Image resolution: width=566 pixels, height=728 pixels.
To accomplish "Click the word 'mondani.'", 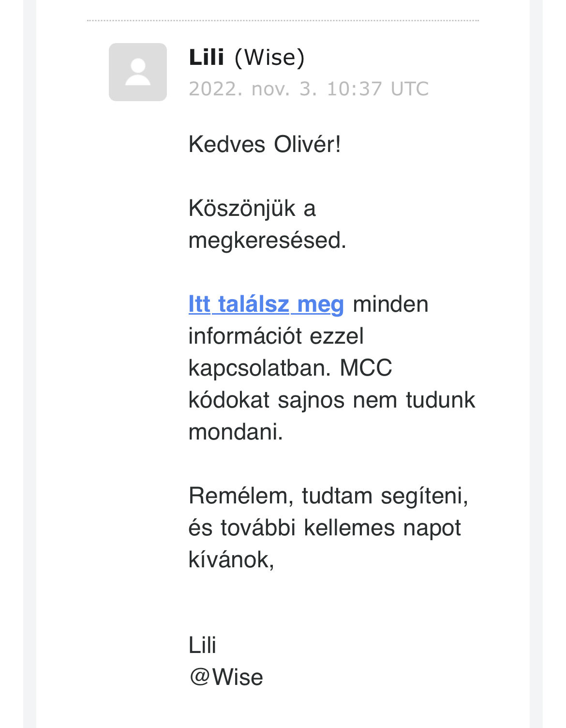I will (236, 432).
